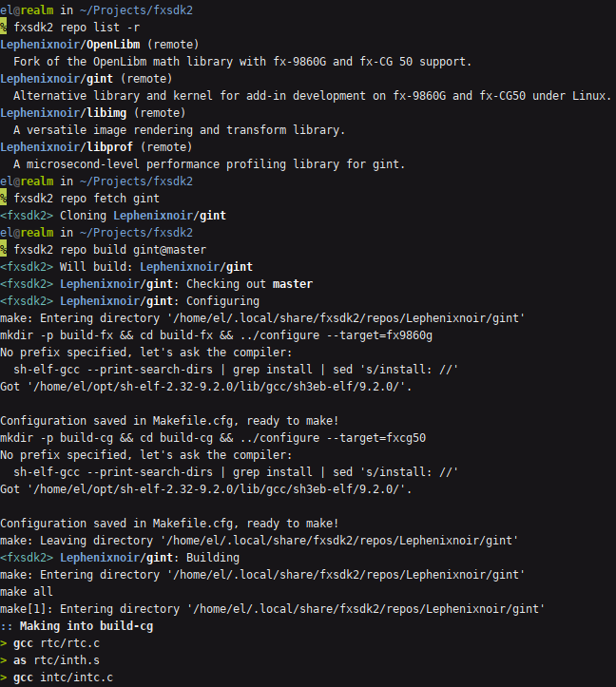Click the 'Will build: Lephenixnoir/gint' line
This screenshot has height=687, width=616.
tap(126, 266)
